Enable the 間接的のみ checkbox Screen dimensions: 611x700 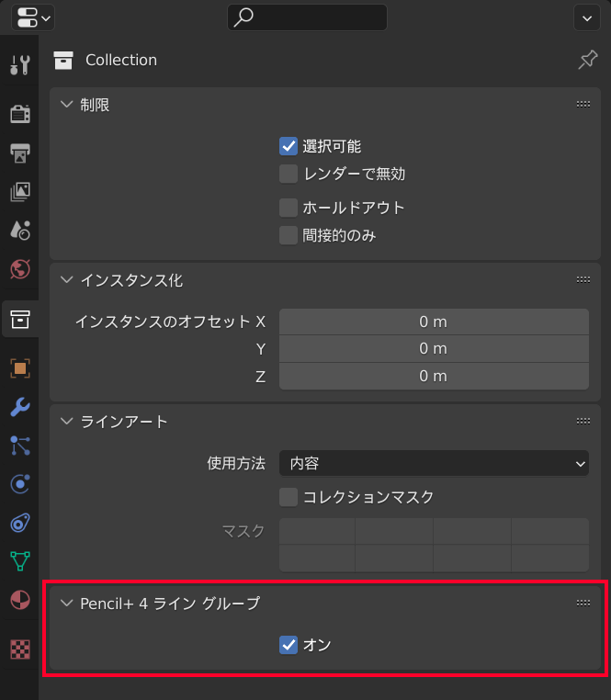(289, 235)
